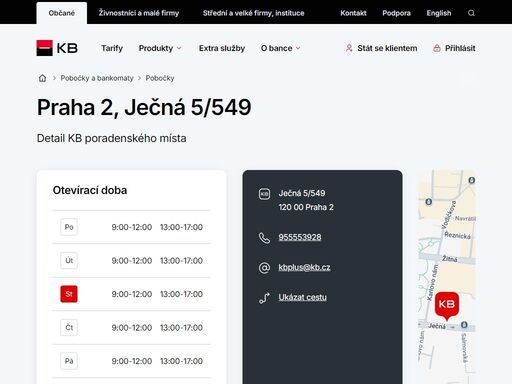This screenshot has height=384, width=512.
Task: Select the Občané tab
Action: click(x=62, y=13)
